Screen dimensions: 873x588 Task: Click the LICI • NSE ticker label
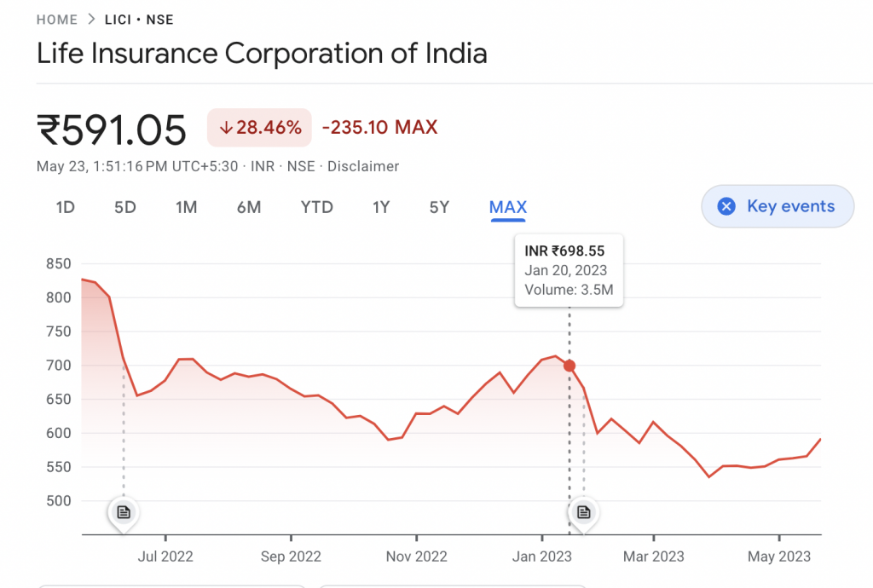139,19
